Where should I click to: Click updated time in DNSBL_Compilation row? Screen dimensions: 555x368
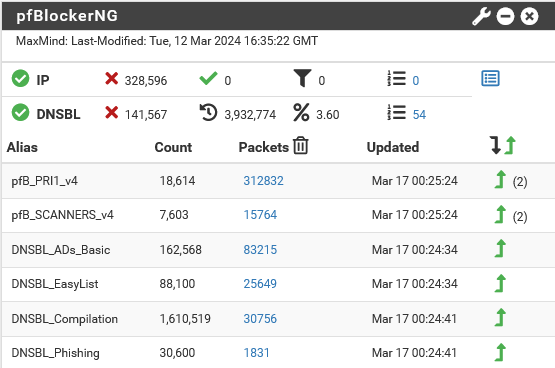[414, 319]
